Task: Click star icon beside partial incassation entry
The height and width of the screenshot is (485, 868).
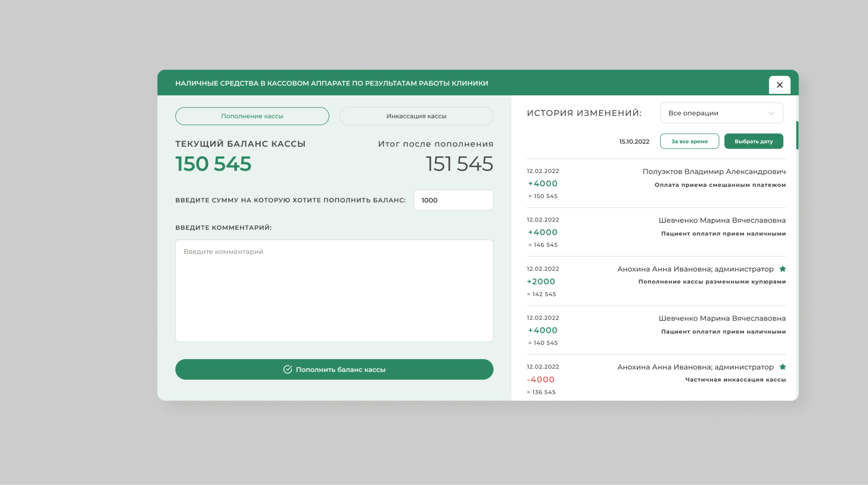Action: (x=782, y=367)
